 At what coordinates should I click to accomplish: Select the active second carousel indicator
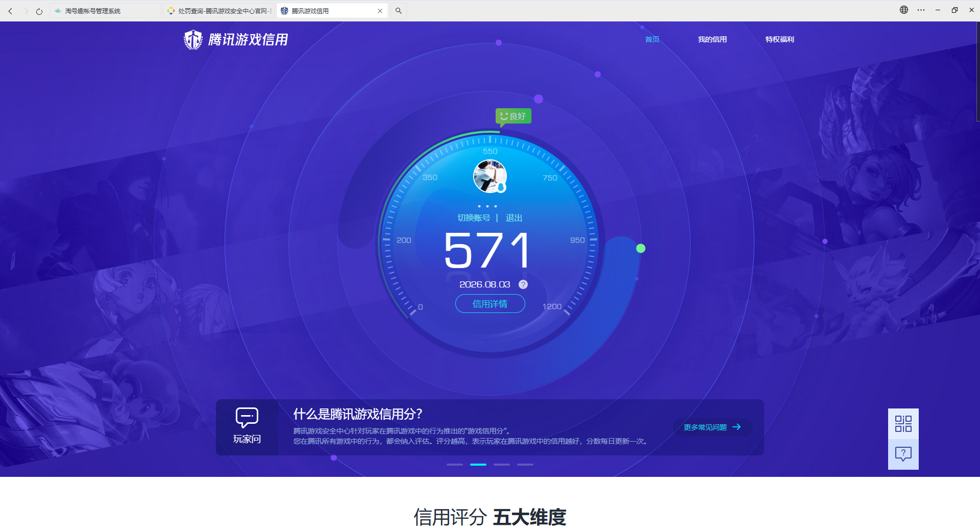(x=478, y=465)
